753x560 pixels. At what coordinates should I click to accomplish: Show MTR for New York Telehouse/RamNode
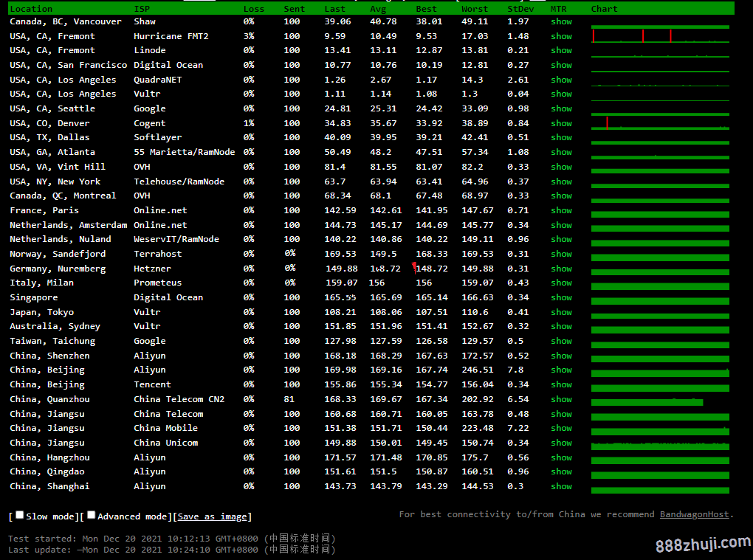click(561, 182)
